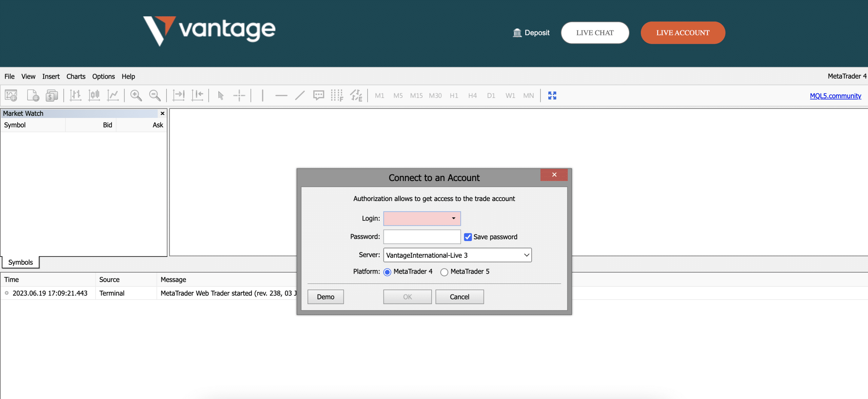Click the LIVE ACCOUNT button

pos(683,33)
